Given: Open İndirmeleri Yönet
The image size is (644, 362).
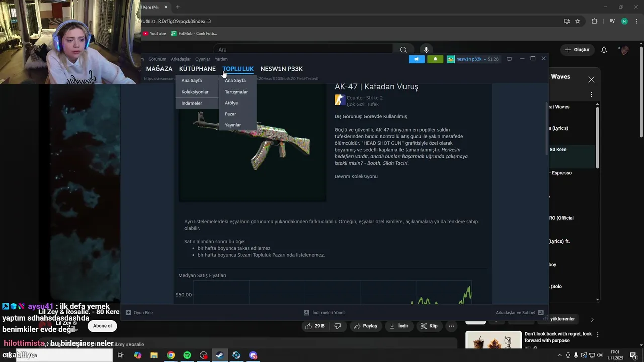Looking at the screenshot, I should click(324, 313).
